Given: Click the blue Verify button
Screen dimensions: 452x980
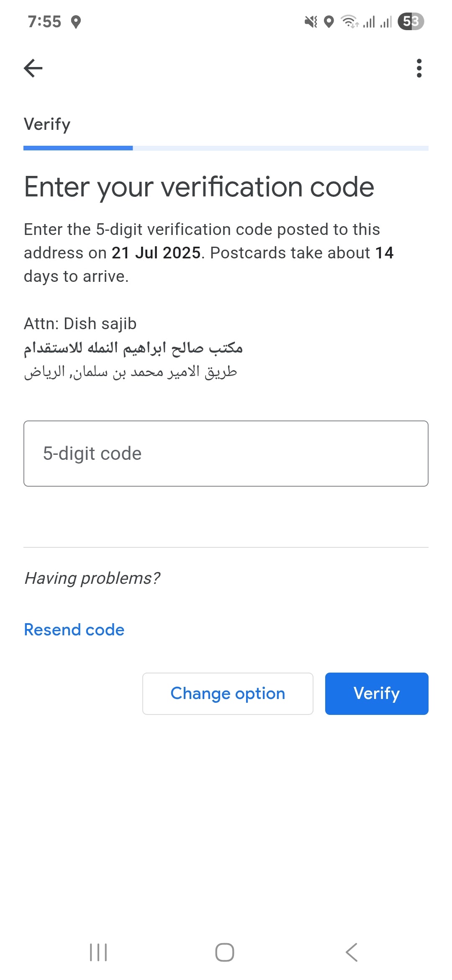Looking at the screenshot, I should click(377, 694).
